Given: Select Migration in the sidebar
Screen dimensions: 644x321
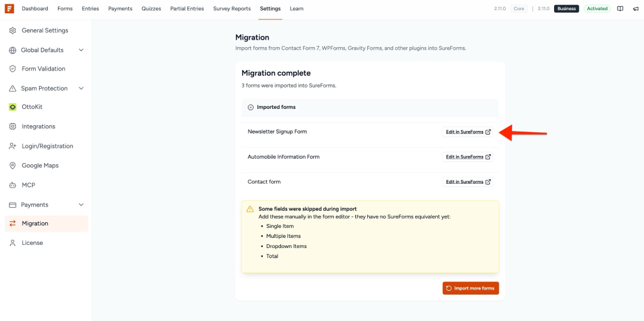Looking at the screenshot, I should click(x=47, y=223).
